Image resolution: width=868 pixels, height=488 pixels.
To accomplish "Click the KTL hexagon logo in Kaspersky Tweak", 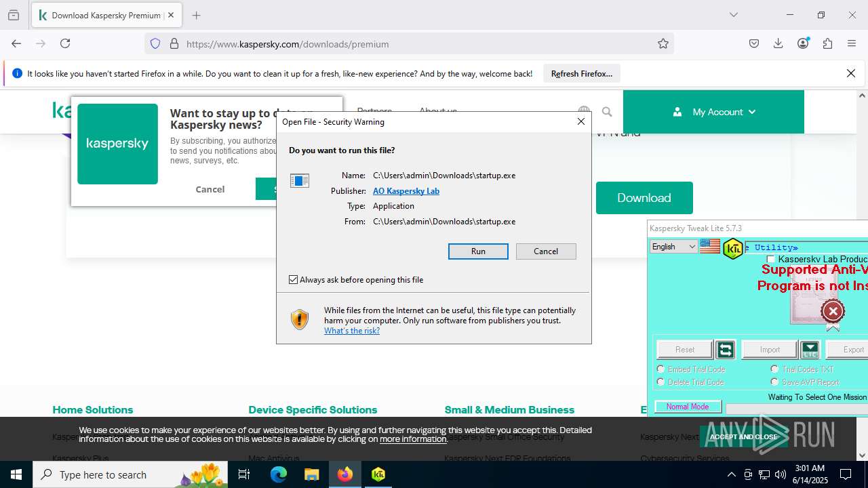I will tap(733, 249).
